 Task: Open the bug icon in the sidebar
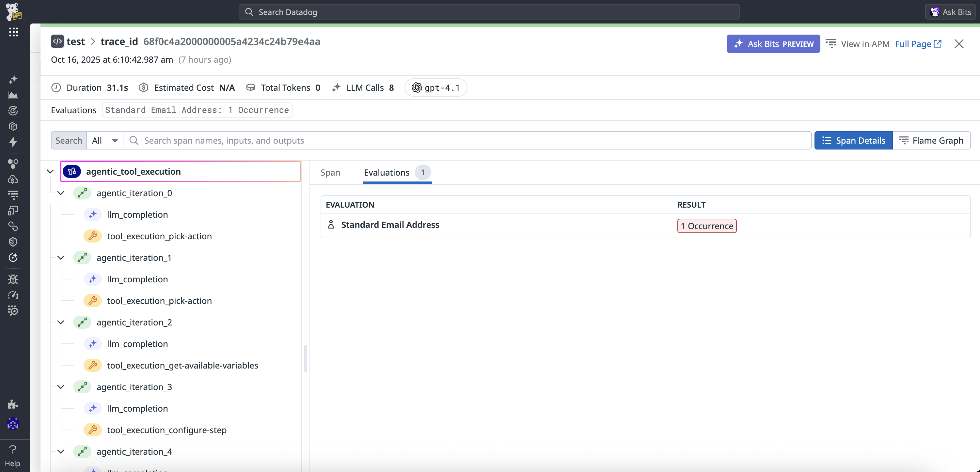pyautogui.click(x=13, y=279)
